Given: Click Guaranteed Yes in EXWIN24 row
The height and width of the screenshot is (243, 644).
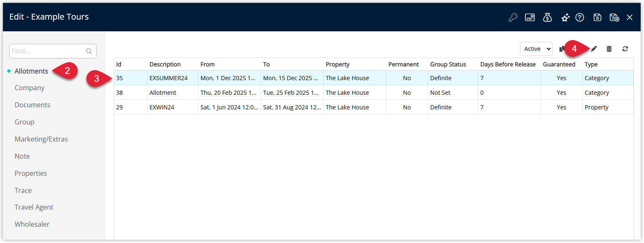Looking at the screenshot, I should pyautogui.click(x=561, y=107).
